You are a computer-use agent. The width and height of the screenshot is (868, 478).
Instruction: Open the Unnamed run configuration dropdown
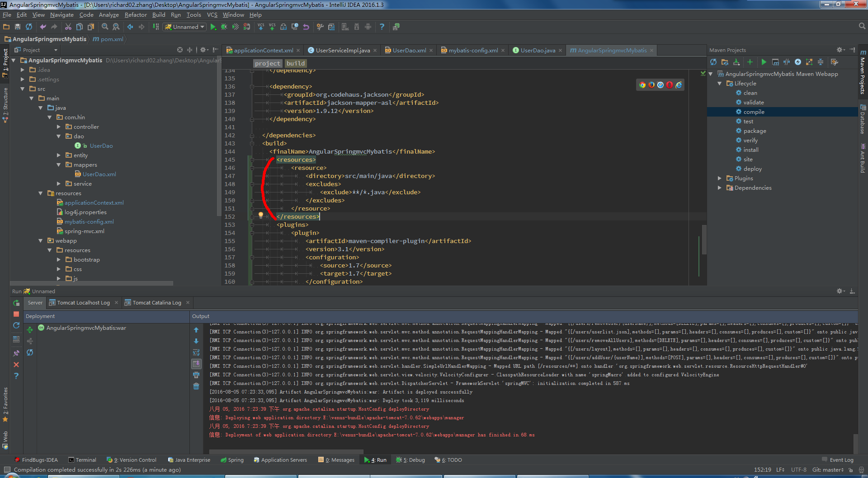[x=185, y=27]
